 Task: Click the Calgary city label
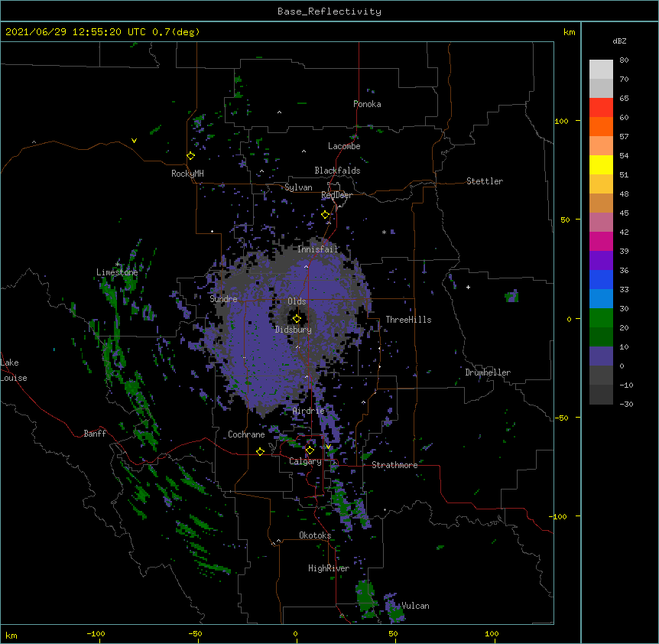(305, 461)
